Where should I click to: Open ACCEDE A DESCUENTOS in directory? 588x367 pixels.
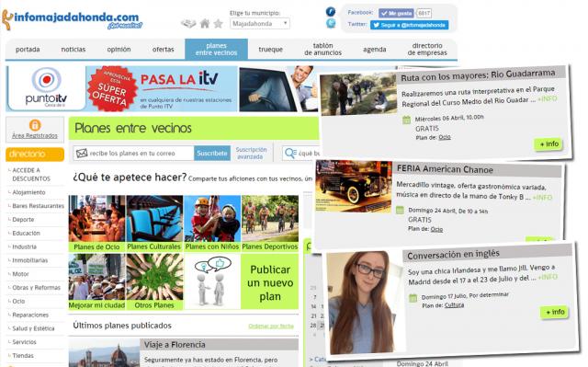31,175
